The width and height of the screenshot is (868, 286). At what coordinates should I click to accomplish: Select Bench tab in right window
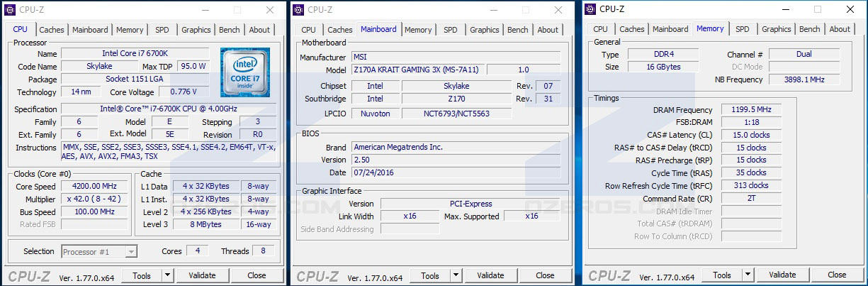810,29
